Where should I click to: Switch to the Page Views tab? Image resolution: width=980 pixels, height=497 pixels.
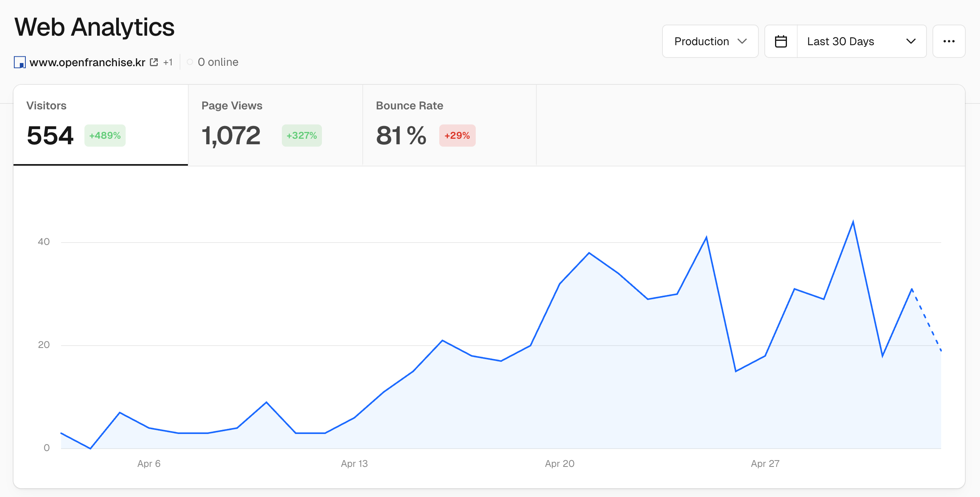tap(275, 125)
